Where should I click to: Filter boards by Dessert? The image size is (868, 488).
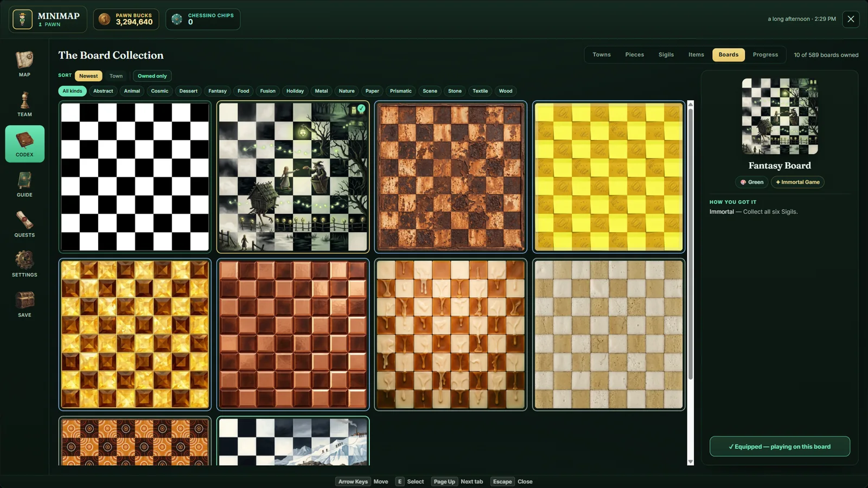point(188,91)
